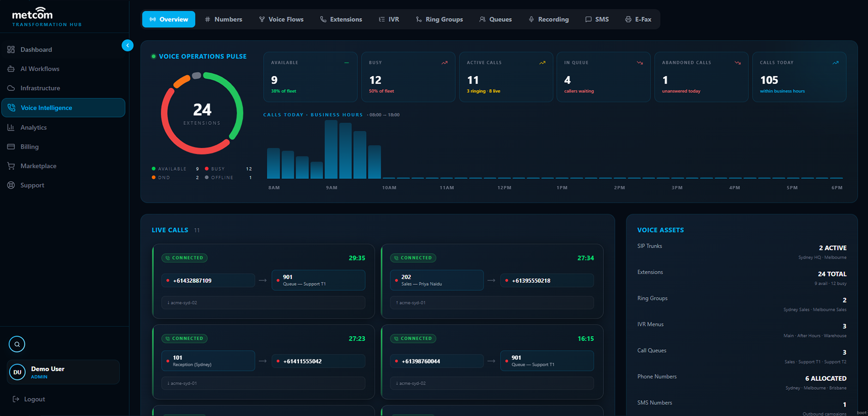The image size is (868, 416).
Task: Click the green Voice Operations Pulse status dot
Action: tap(154, 56)
